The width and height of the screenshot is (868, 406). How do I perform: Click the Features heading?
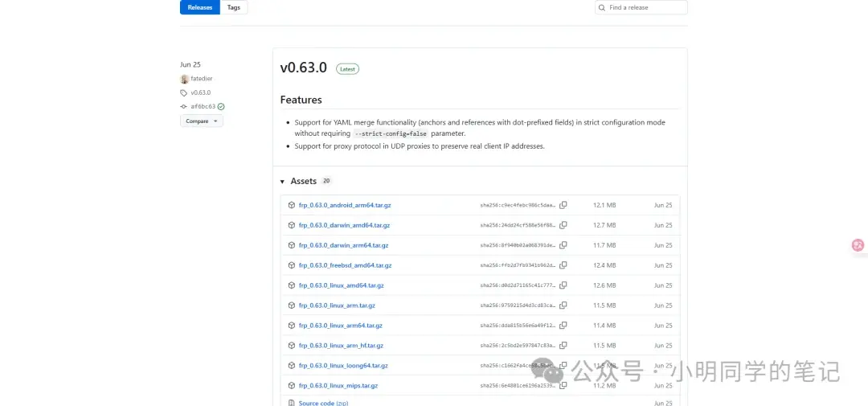[301, 100]
